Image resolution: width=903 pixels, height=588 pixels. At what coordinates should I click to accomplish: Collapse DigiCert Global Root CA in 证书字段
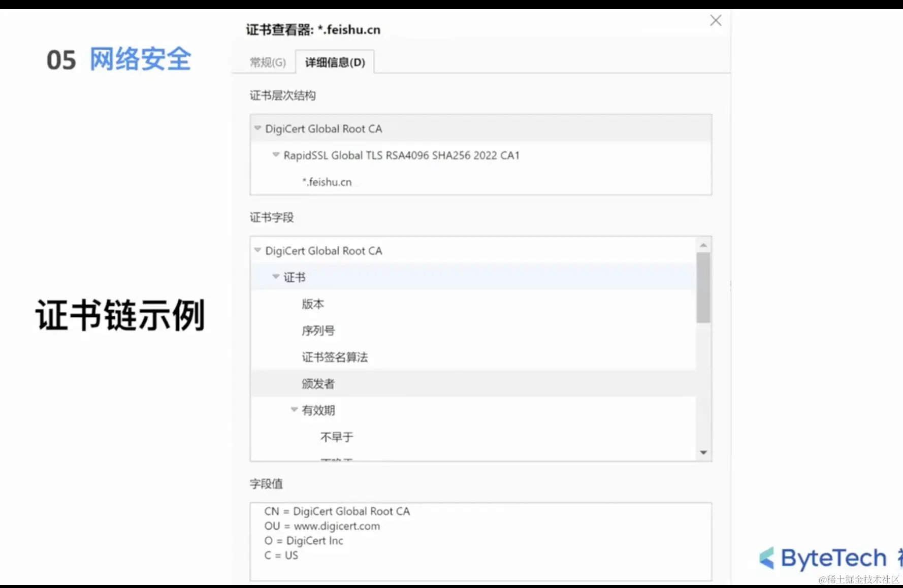(x=257, y=250)
